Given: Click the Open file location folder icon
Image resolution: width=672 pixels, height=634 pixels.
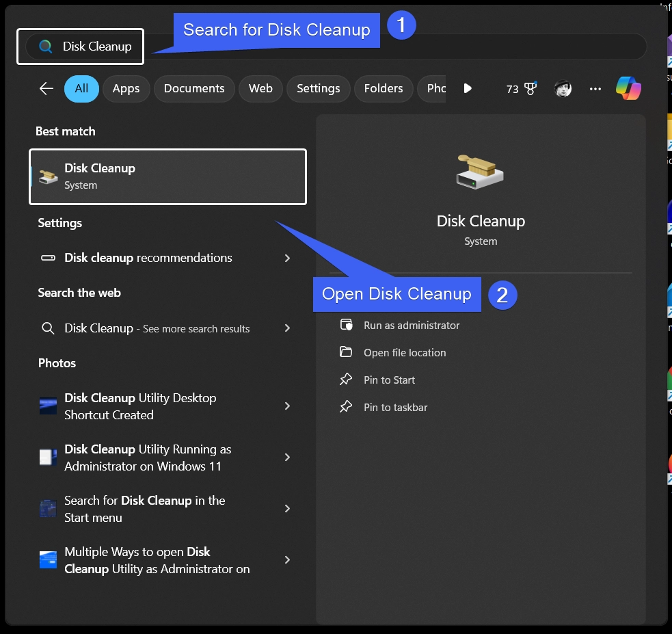Looking at the screenshot, I should pyautogui.click(x=346, y=352).
